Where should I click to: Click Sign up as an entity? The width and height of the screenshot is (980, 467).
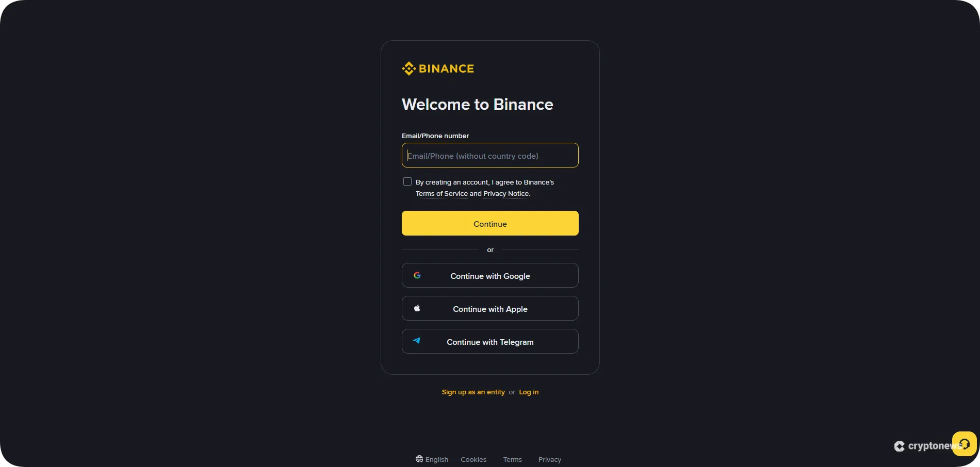(x=473, y=392)
